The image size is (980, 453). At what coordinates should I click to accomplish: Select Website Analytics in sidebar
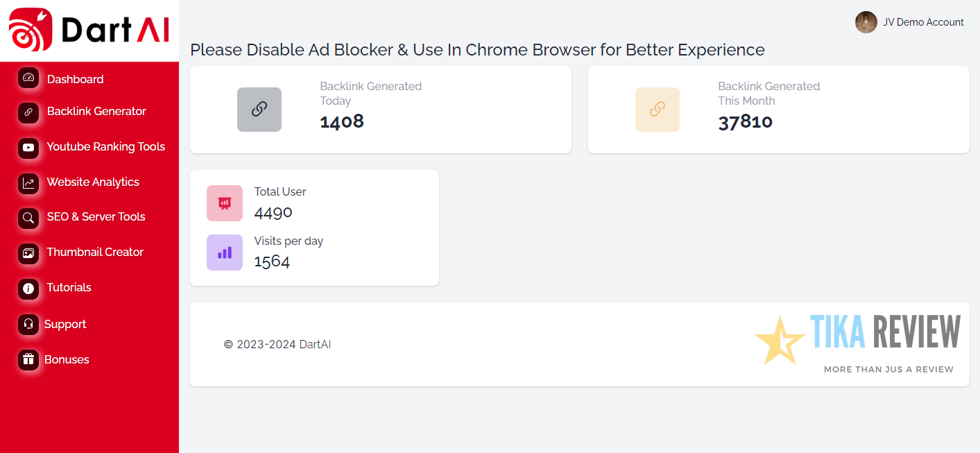click(93, 182)
